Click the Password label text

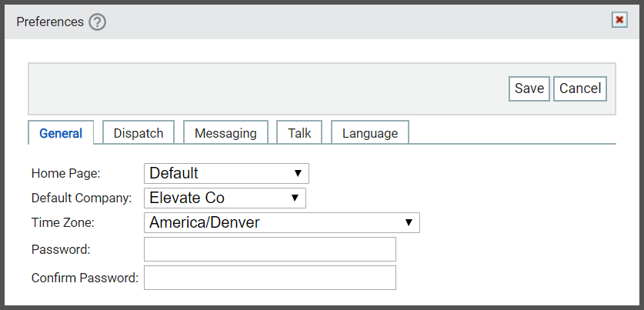pyautogui.click(x=61, y=249)
